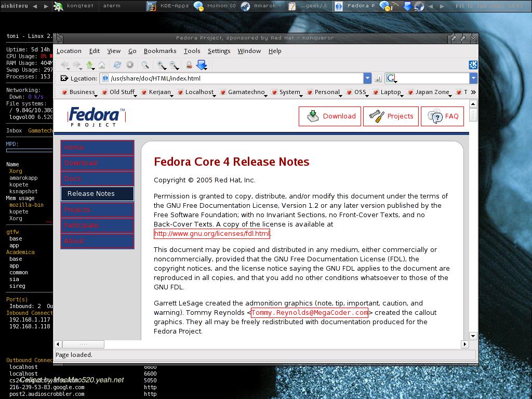
Task: Click the Security padlock toolbar icon
Action: 189,65
